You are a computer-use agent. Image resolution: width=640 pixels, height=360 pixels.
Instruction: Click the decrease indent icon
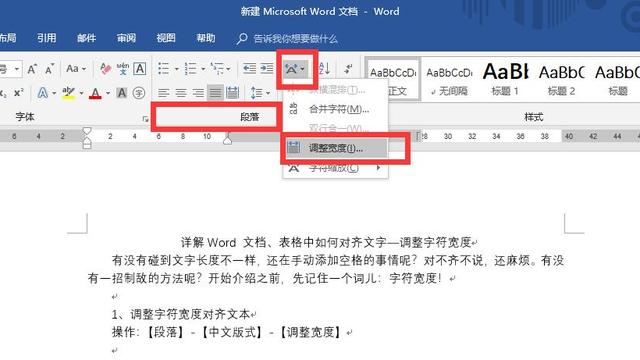tap(249, 69)
